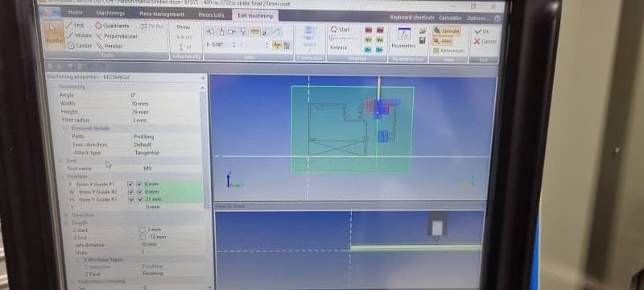Choose the Parallel snap tool
644x290 pixels.
pyautogui.click(x=109, y=46)
